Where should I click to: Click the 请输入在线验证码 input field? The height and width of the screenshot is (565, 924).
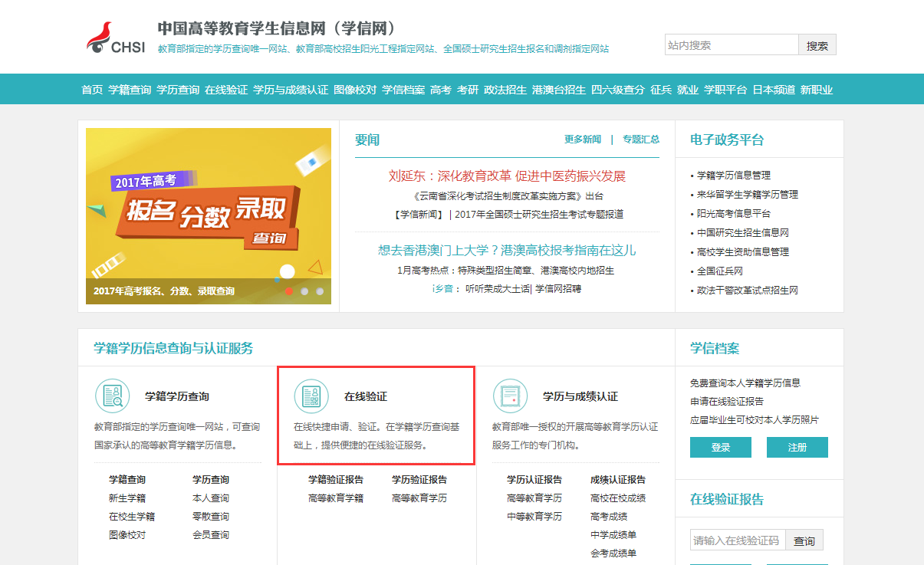pos(736,540)
